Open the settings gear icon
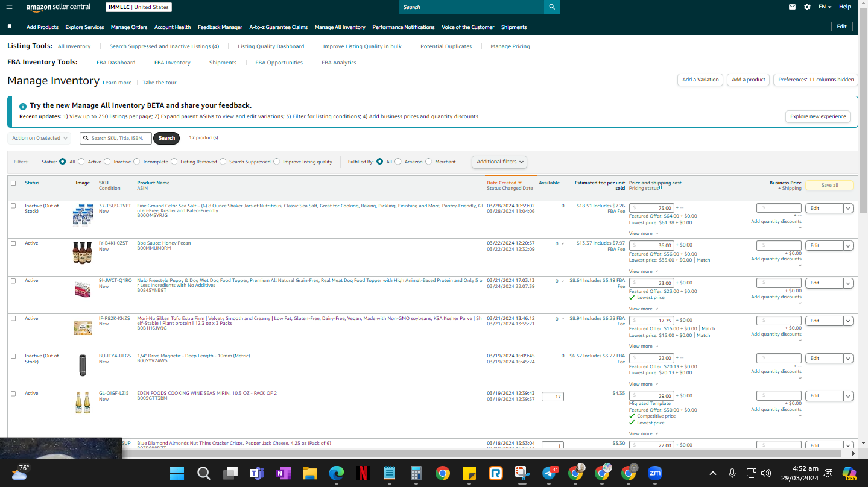 coord(808,7)
